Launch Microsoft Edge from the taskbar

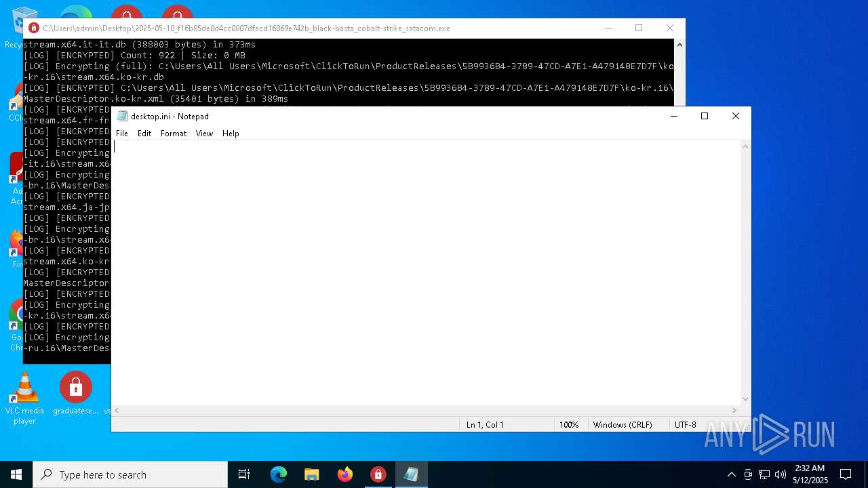point(279,474)
